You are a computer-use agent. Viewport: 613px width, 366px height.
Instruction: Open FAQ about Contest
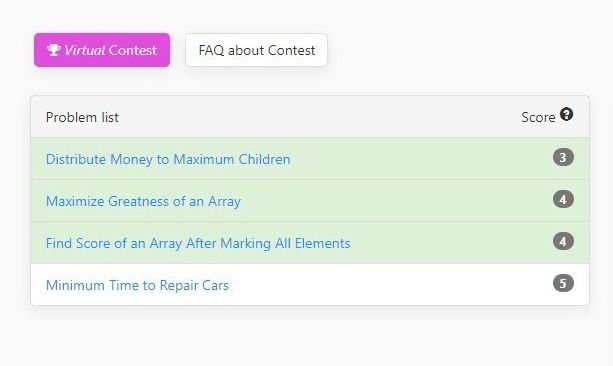256,50
